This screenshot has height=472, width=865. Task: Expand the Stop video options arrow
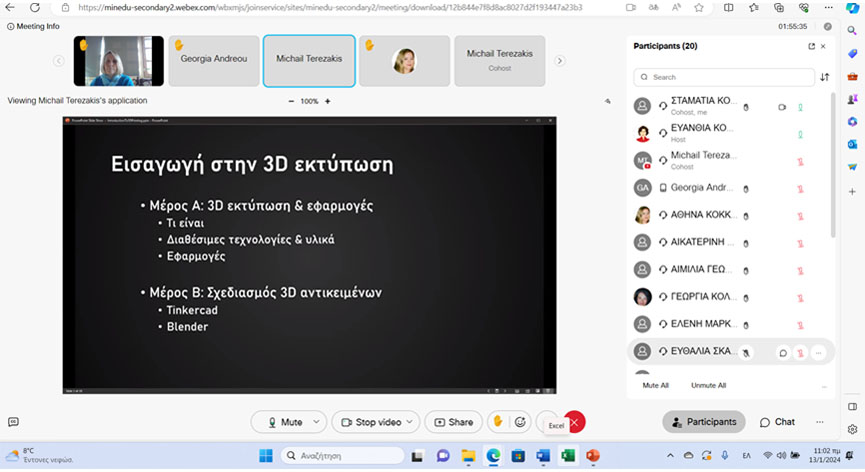[410, 422]
